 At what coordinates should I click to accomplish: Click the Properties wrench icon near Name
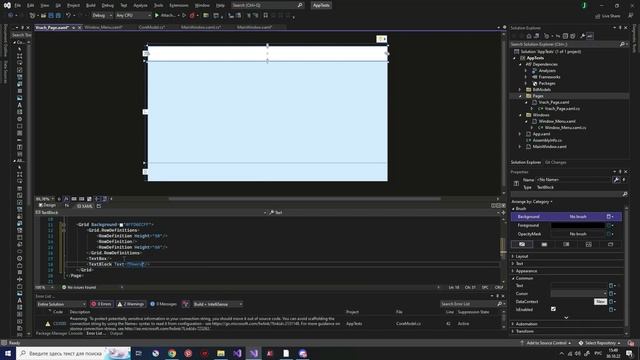(x=616, y=180)
